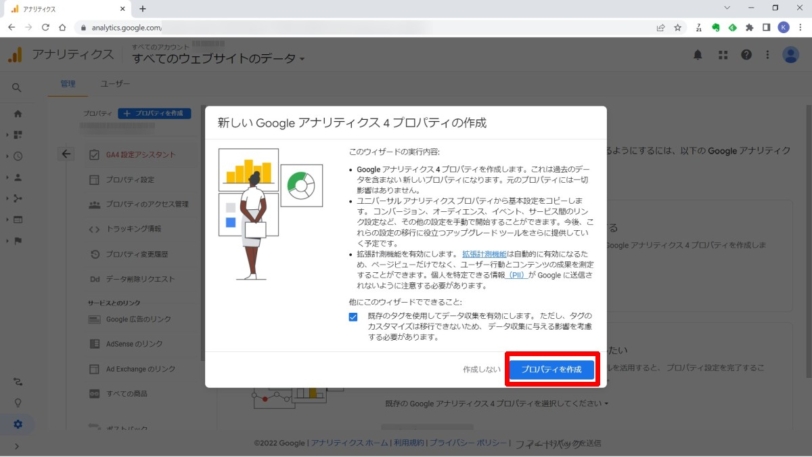812x457 pixels.
Task: Switch to the ユーザー tab
Action: click(115, 83)
